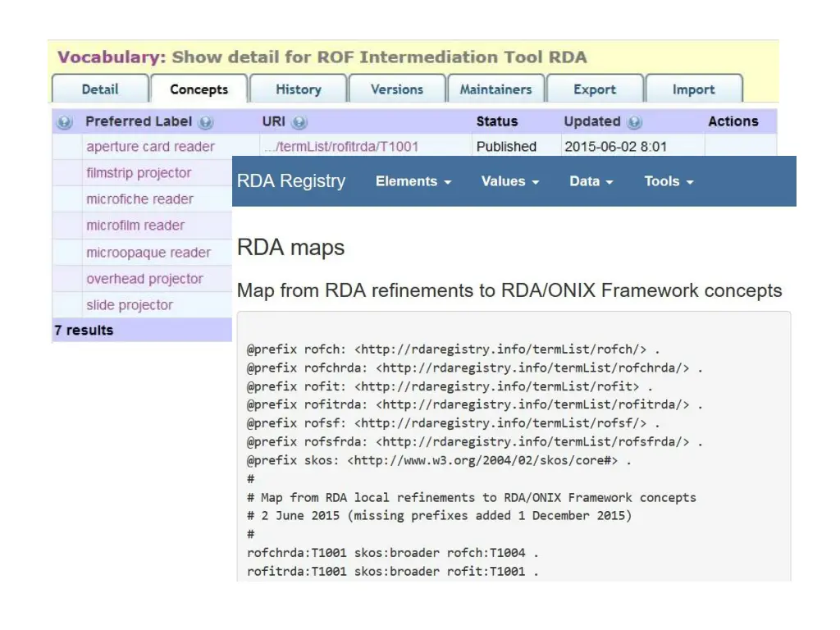Click the @prefix rofsfrda: line
Viewport: 840px width, 630px height.
point(475,441)
